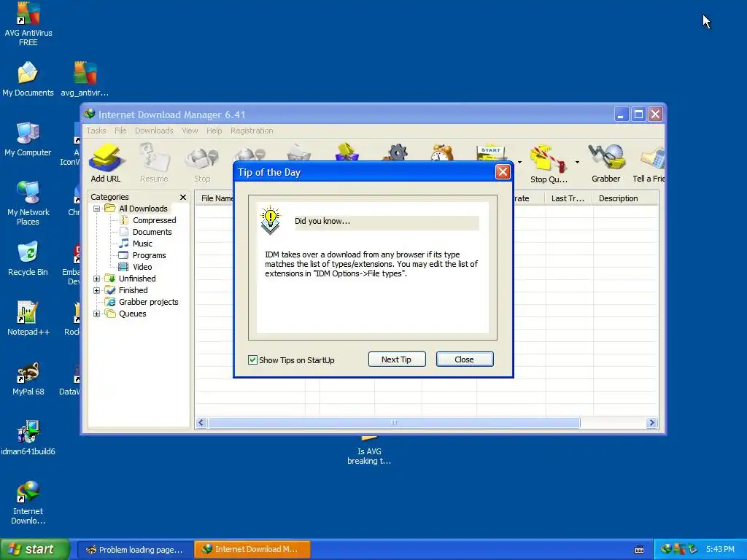
Task: Select the Notepad++ desktop shortcut
Action: point(28,319)
